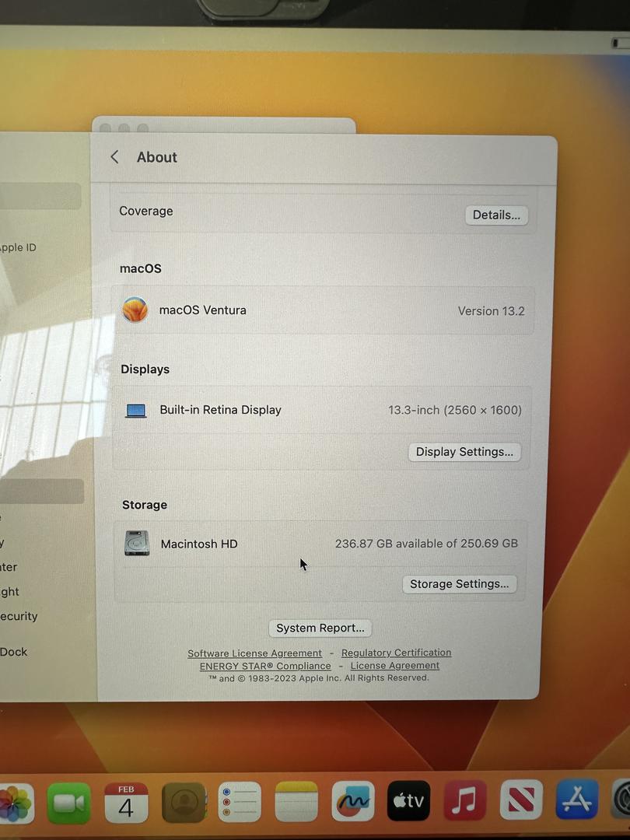
Task: Launch FaceTime from the Dock
Action: click(x=68, y=803)
